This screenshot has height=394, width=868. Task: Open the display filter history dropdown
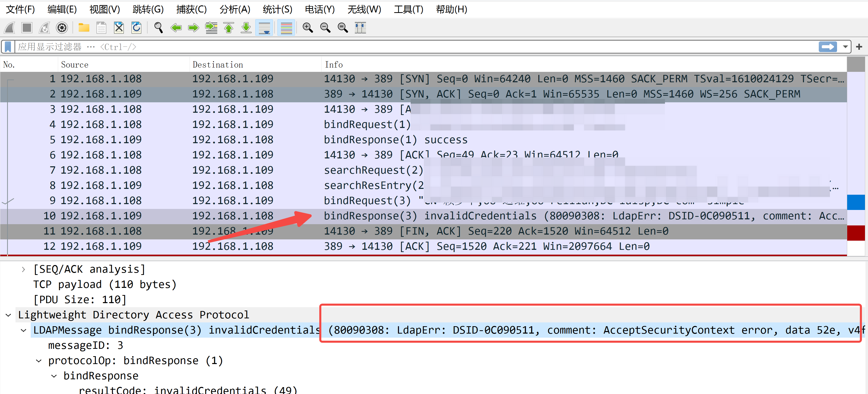845,47
